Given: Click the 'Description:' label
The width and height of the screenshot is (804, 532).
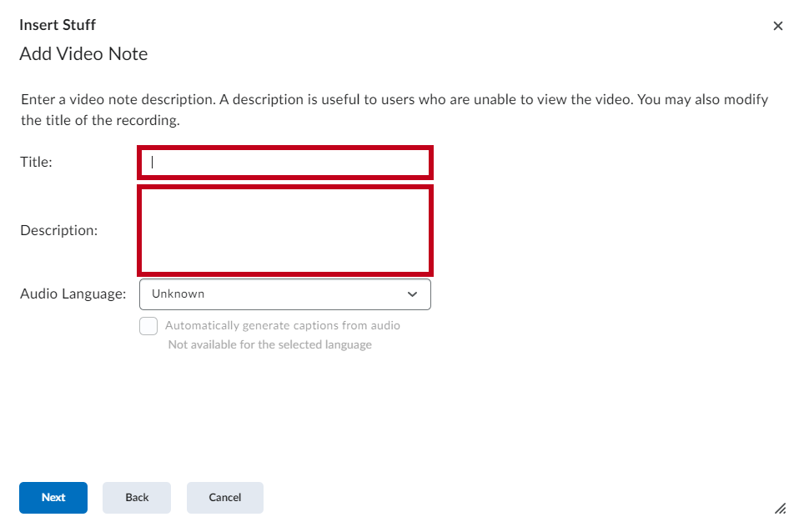Looking at the screenshot, I should coord(59,231).
